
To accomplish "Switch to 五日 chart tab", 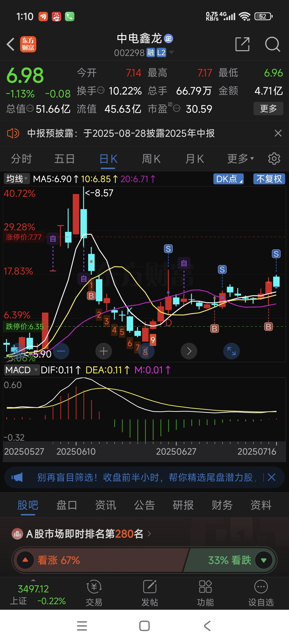I will click(65, 159).
